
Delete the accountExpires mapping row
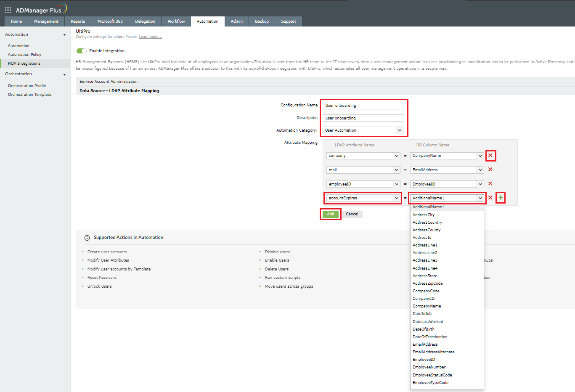coord(490,198)
